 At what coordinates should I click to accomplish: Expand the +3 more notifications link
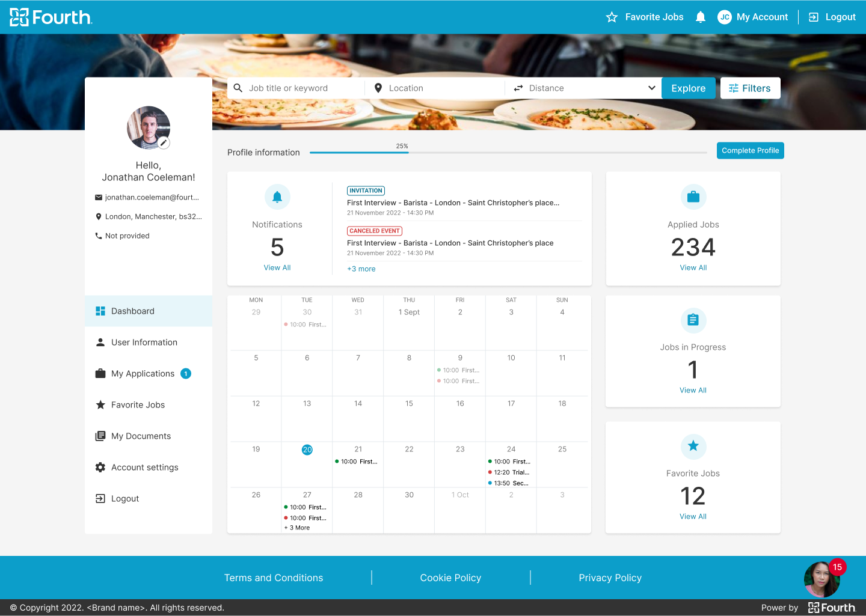coord(361,269)
